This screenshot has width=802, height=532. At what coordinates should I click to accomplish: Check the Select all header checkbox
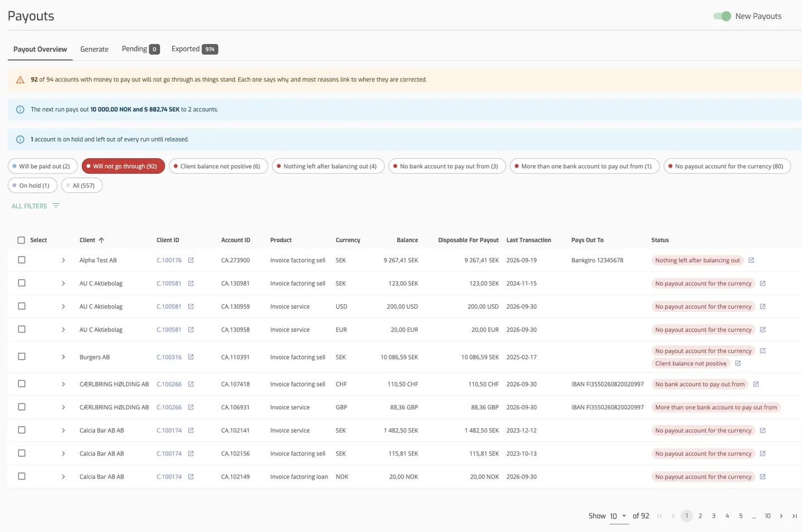pyautogui.click(x=21, y=240)
